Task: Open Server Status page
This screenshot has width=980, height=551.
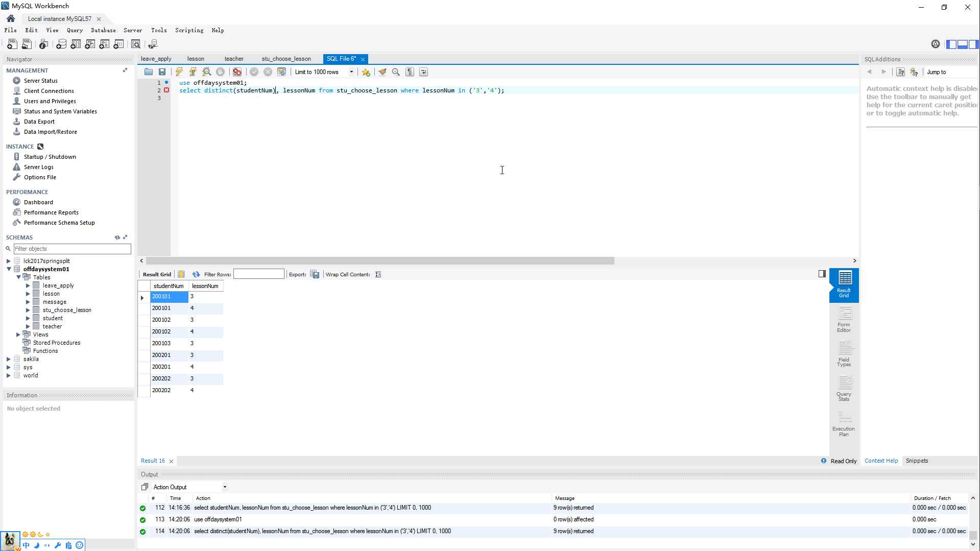Action: (x=41, y=81)
